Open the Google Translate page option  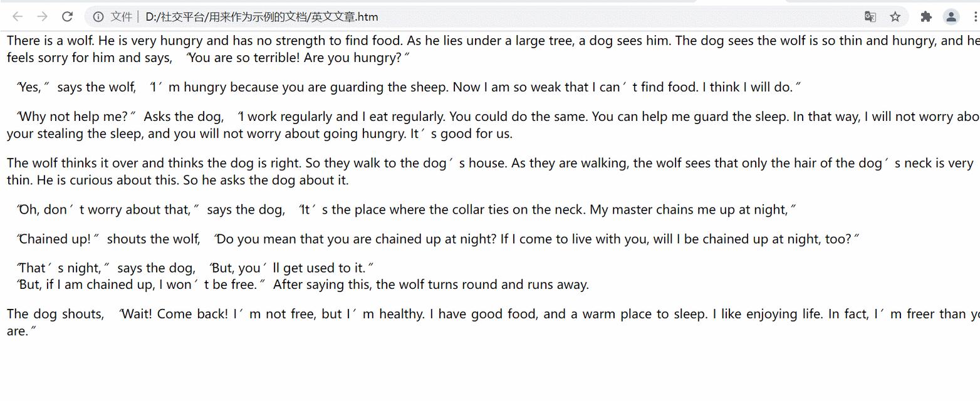pyautogui.click(x=870, y=17)
